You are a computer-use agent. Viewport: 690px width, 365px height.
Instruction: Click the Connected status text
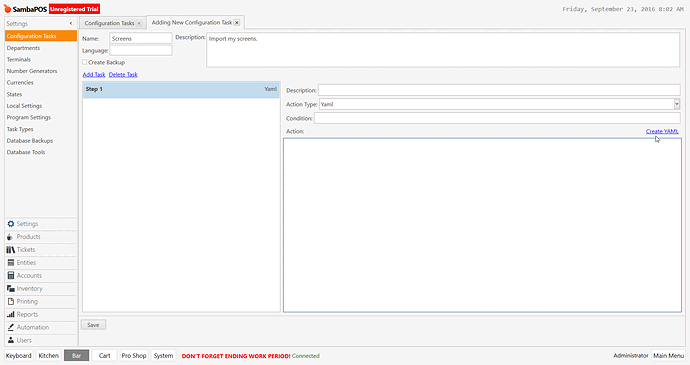tap(306, 356)
